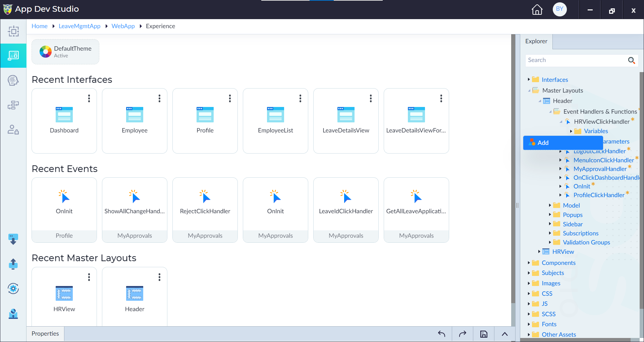Viewport: 644px width, 342px height.
Task: Select the Experience sidebar icon
Action: pos(13,55)
